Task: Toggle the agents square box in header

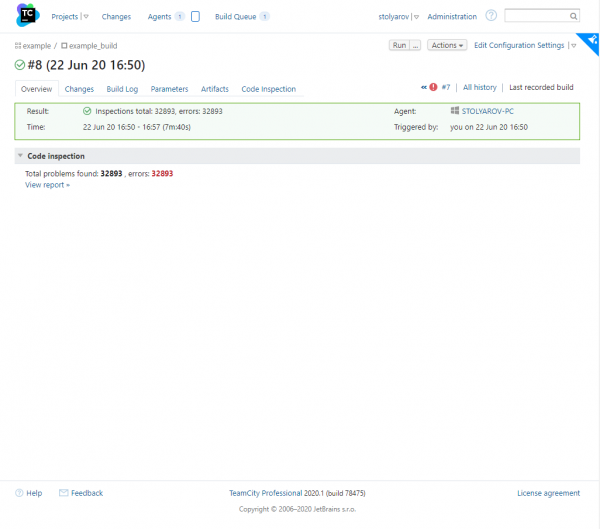Action: [195, 17]
